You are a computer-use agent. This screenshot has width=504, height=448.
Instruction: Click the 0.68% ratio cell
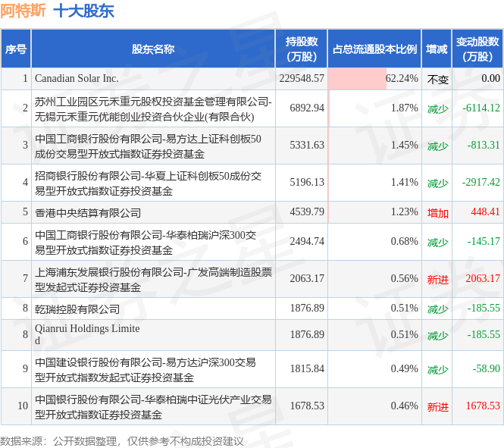[374, 241]
